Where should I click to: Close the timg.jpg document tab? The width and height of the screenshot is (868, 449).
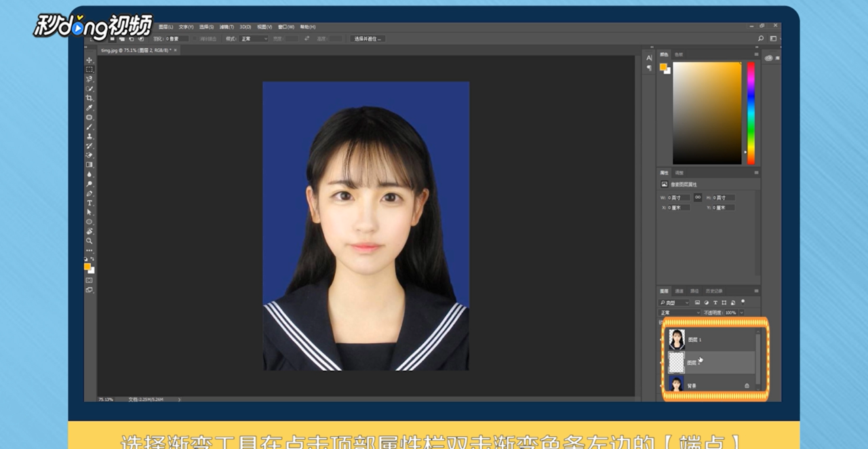[x=176, y=50]
